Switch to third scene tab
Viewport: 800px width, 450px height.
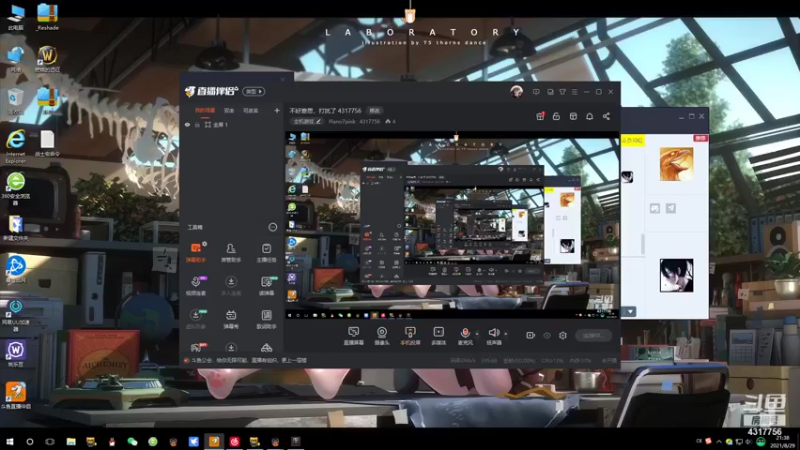(250, 110)
